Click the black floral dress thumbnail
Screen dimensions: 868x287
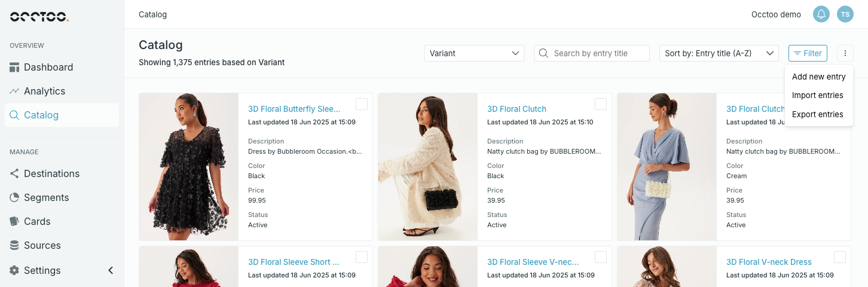tap(189, 167)
